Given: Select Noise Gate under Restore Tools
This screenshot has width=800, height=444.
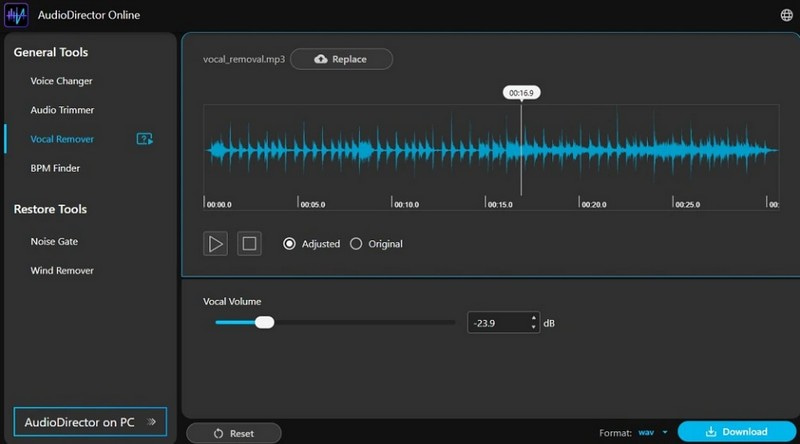Looking at the screenshot, I should 54,241.
